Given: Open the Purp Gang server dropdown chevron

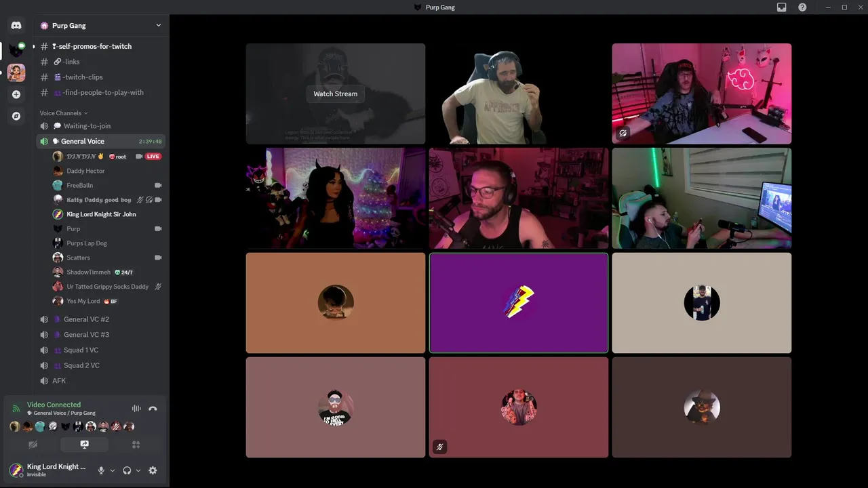Looking at the screenshot, I should click(159, 26).
